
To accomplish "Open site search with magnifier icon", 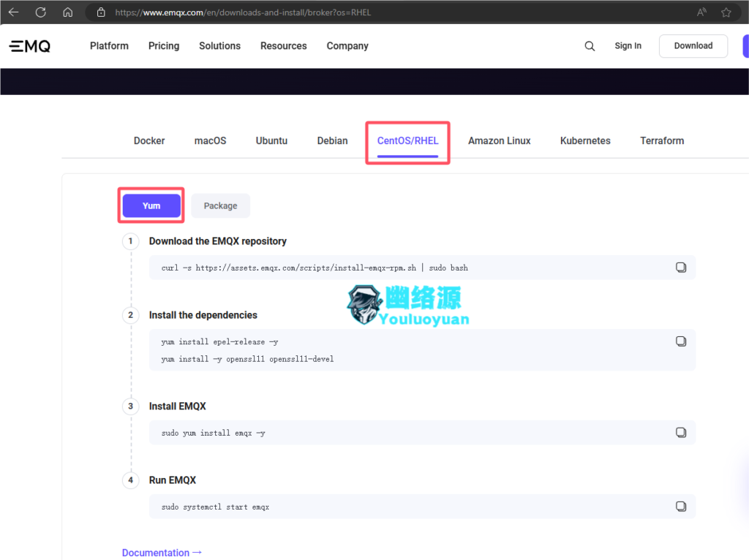I will tap(590, 46).
